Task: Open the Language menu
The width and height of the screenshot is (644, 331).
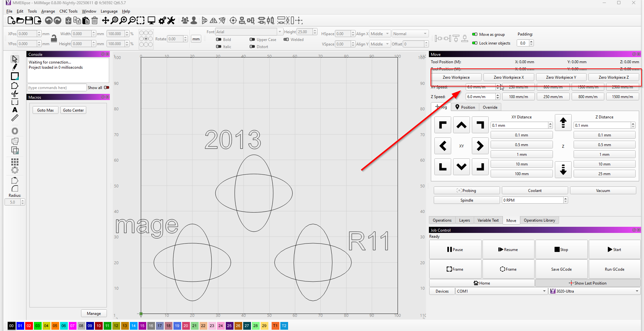Action: click(109, 11)
